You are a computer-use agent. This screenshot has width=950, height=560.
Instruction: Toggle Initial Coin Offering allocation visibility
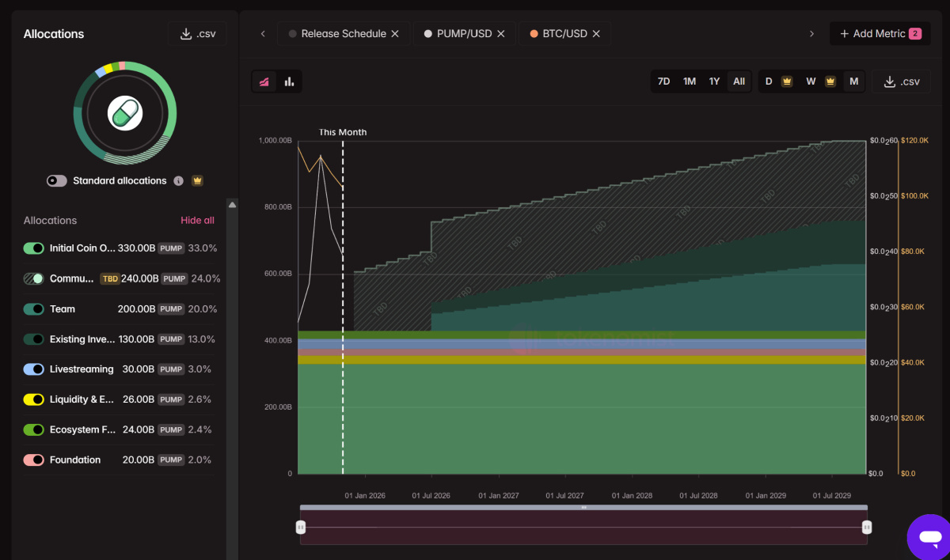pyautogui.click(x=34, y=248)
